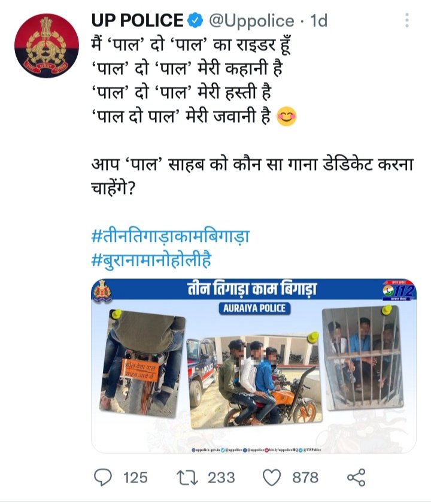Image resolution: width=431 pixels, height=504 pixels.
Task: View the 878 likes count
Action: [305, 478]
